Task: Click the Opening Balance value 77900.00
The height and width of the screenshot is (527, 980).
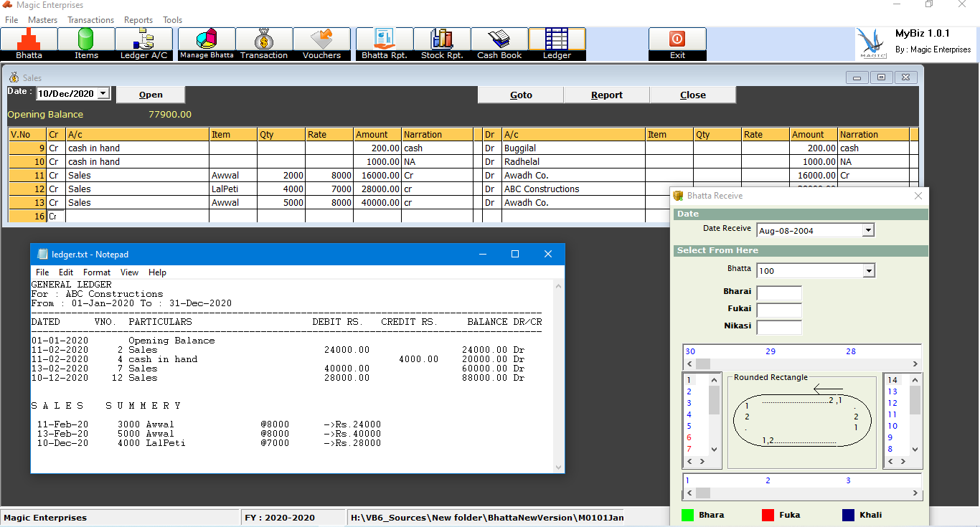Action: point(170,115)
